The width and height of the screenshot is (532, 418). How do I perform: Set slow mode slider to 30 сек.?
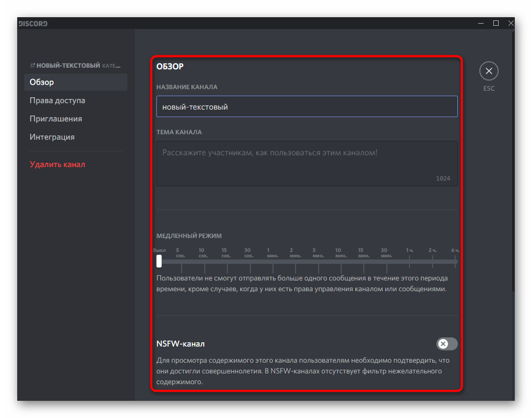(x=250, y=262)
